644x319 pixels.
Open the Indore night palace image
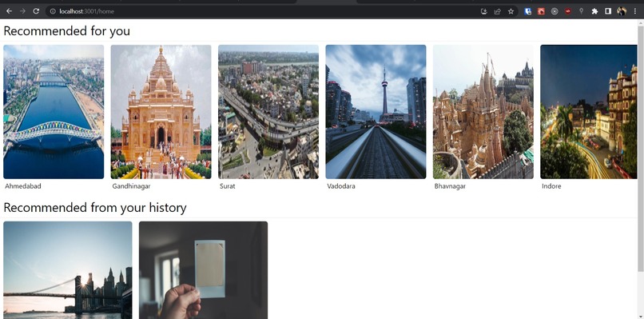click(589, 112)
